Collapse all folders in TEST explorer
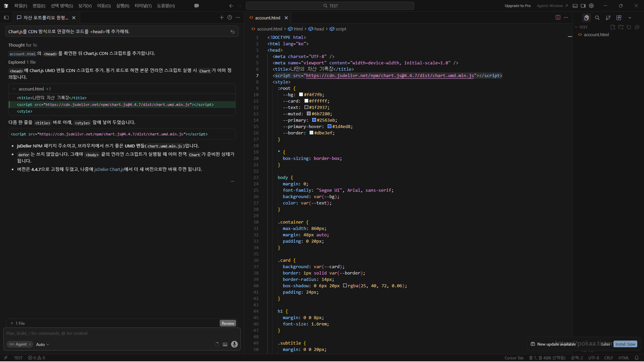The image size is (644, 362). (637, 27)
